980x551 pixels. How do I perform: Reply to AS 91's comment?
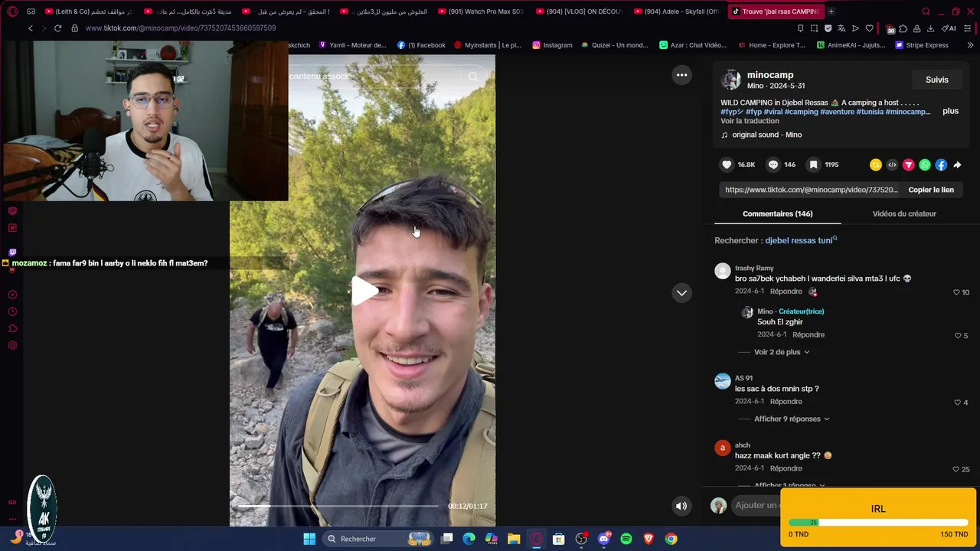pyautogui.click(x=786, y=401)
